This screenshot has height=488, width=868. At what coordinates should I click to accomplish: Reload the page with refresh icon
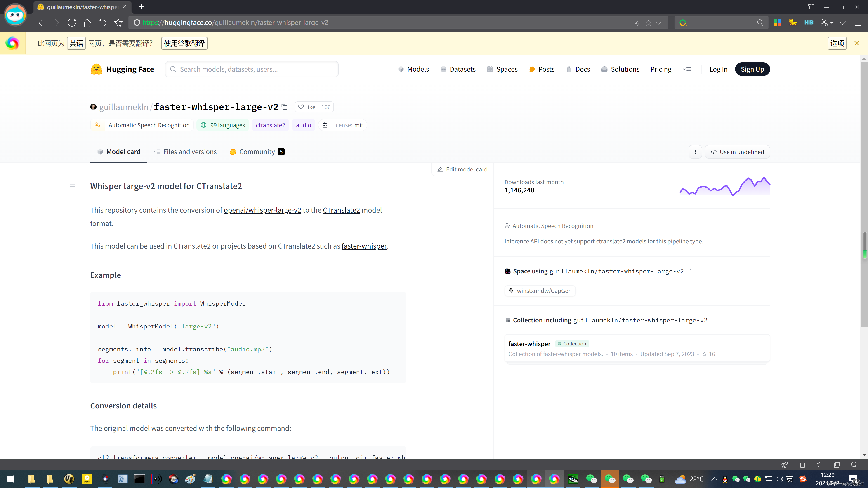click(71, 23)
